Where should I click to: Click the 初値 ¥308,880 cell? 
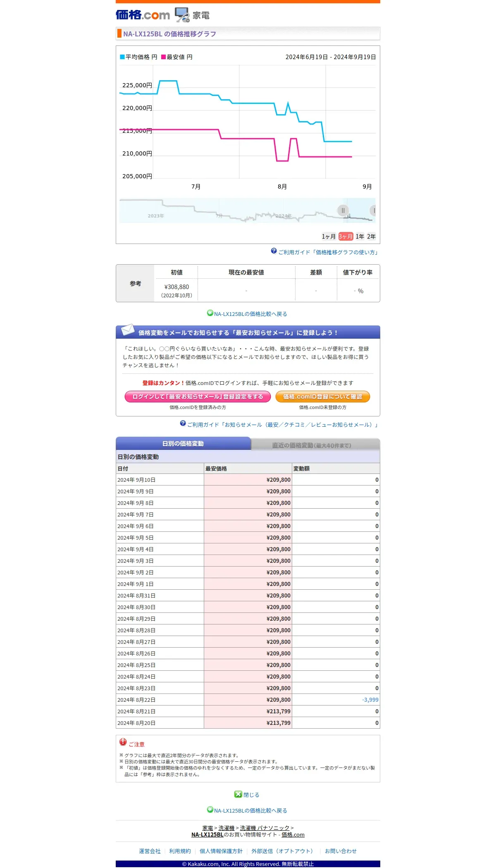176,290
